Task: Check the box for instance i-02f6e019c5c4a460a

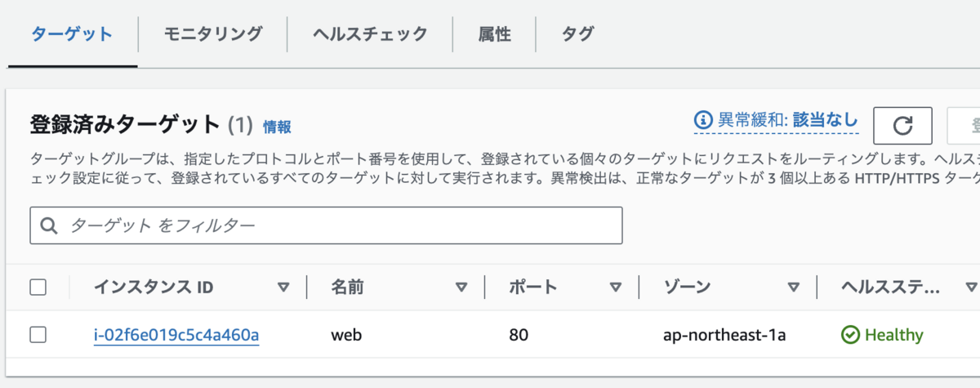Action: click(38, 334)
